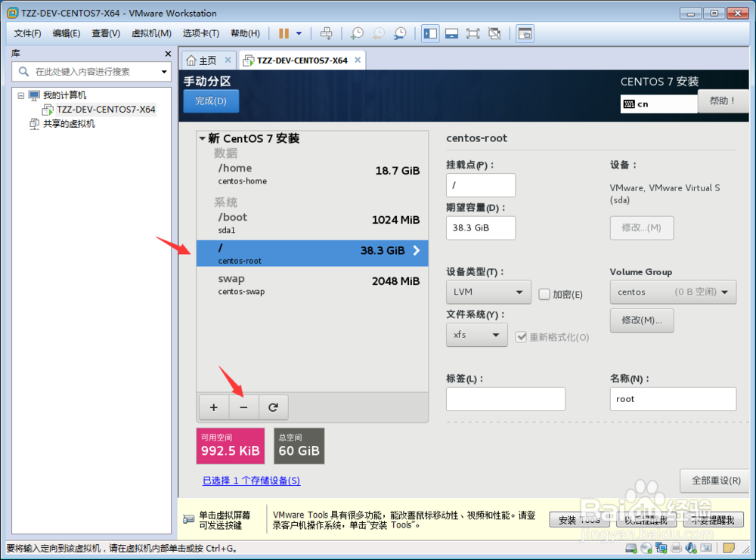Image resolution: width=756 pixels, height=560 pixels.
Task: Toggle the thumbnail bar view icon
Action: tap(451, 33)
